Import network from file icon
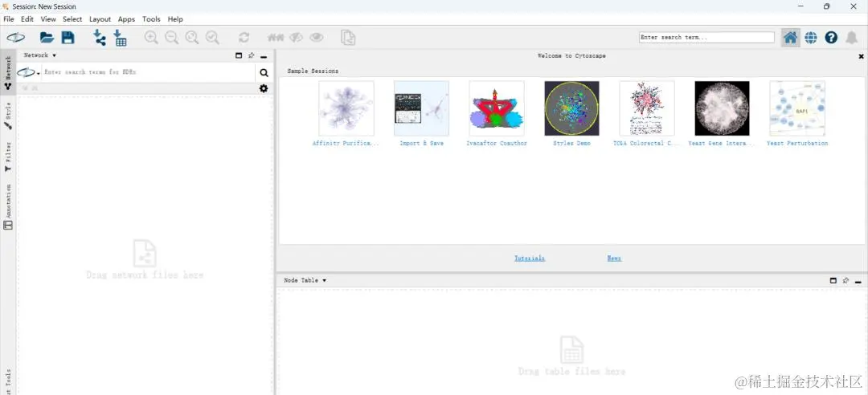The width and height of the screenshot is (868, 395). click(99, 38)
